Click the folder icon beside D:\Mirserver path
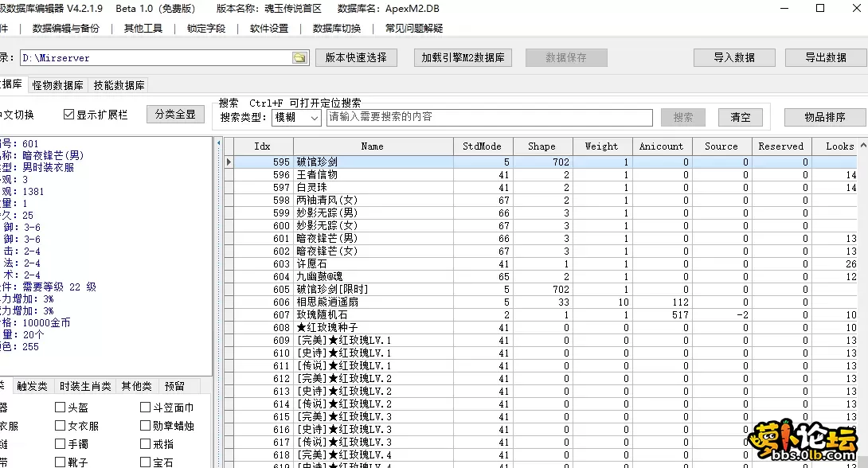Image resolution: width=868 pixels, height=468 pixels. click(x=298, y=57)
